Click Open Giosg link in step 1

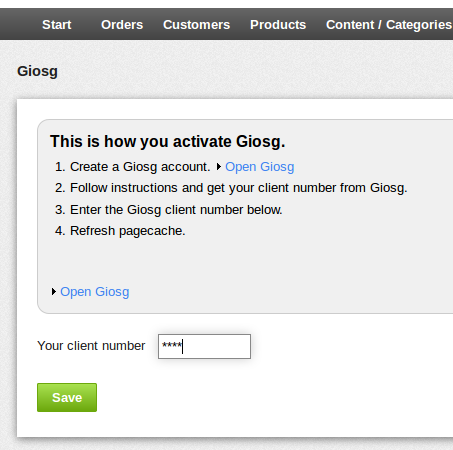260,167
